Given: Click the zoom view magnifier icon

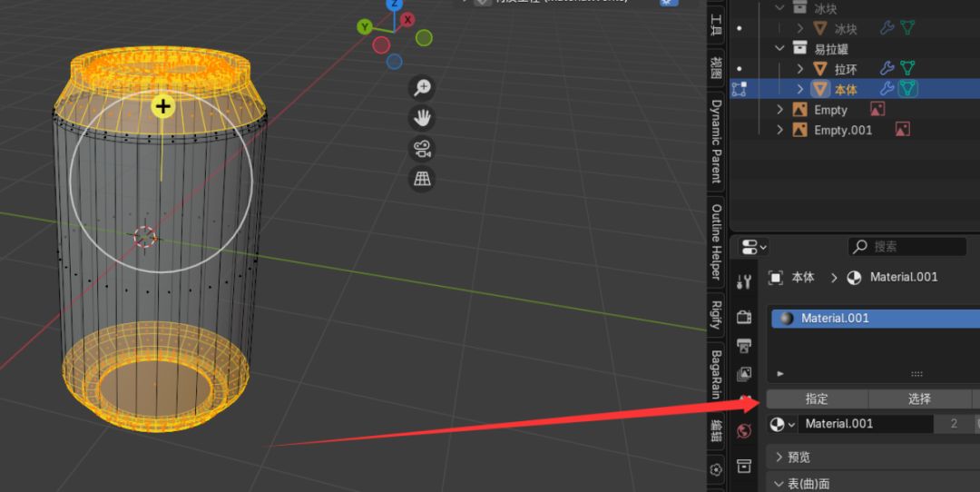Looking at the screenshot, I should tap(423, 87).
